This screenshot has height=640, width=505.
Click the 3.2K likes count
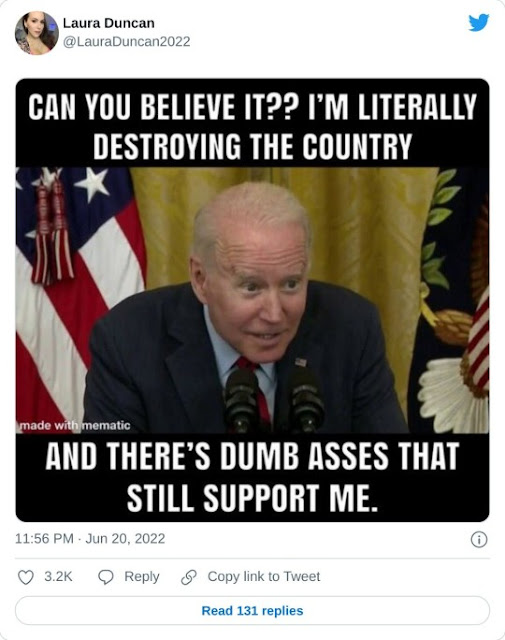58,576
